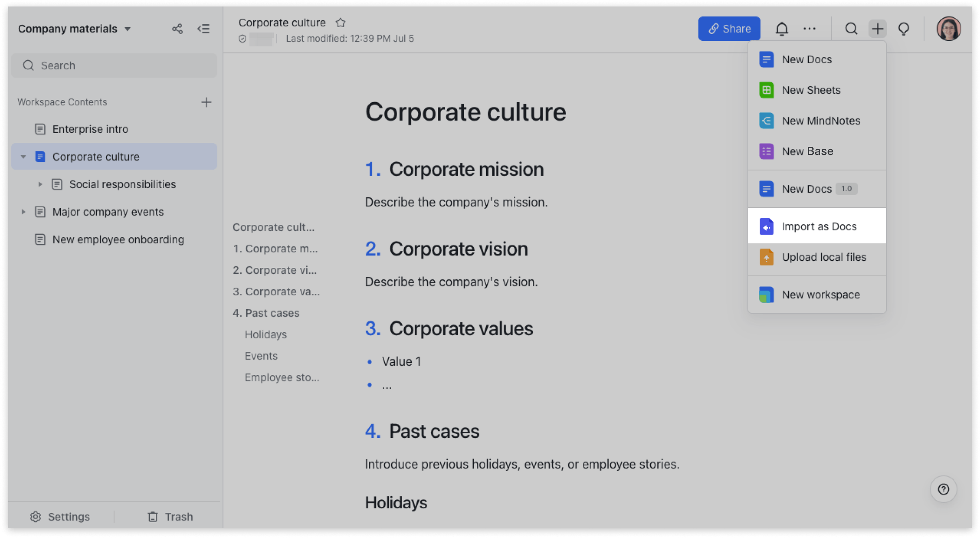Collapse the sidebar with the fold icon

click(203, 29)
